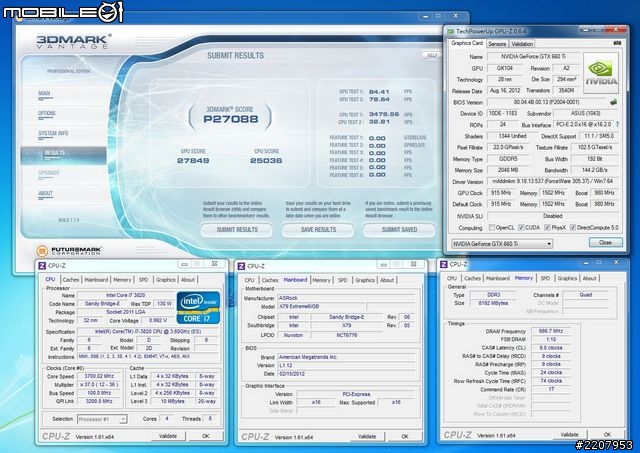The image size is (640, 453).
Task: Go to MAIN in 3DMark Vantage sidebar
Action: coord(44,93)
